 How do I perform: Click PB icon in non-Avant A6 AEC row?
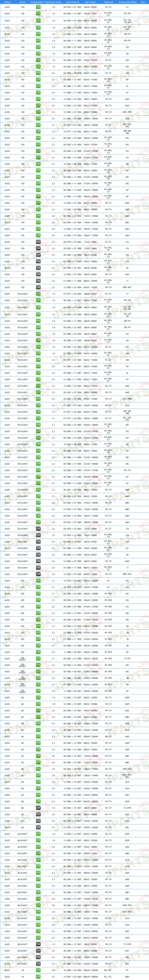tap(38, 795)
